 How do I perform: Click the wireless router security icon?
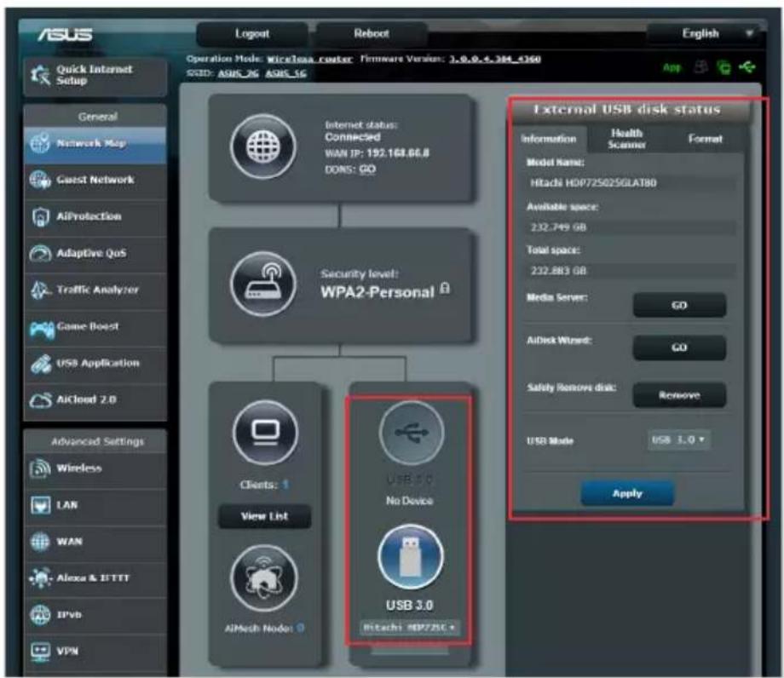[x=263, y=284]
